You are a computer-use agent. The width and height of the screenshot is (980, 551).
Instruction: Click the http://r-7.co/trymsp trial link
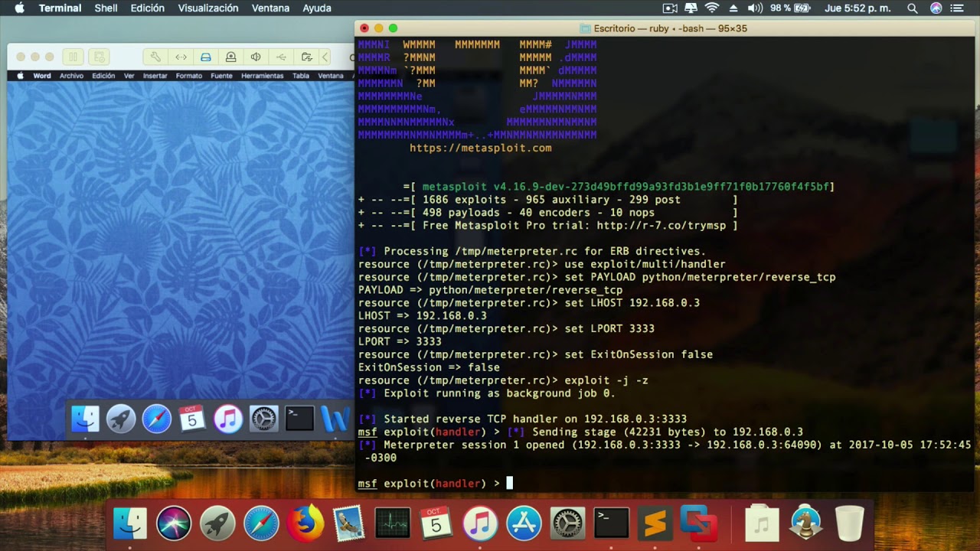coord(661,226)
